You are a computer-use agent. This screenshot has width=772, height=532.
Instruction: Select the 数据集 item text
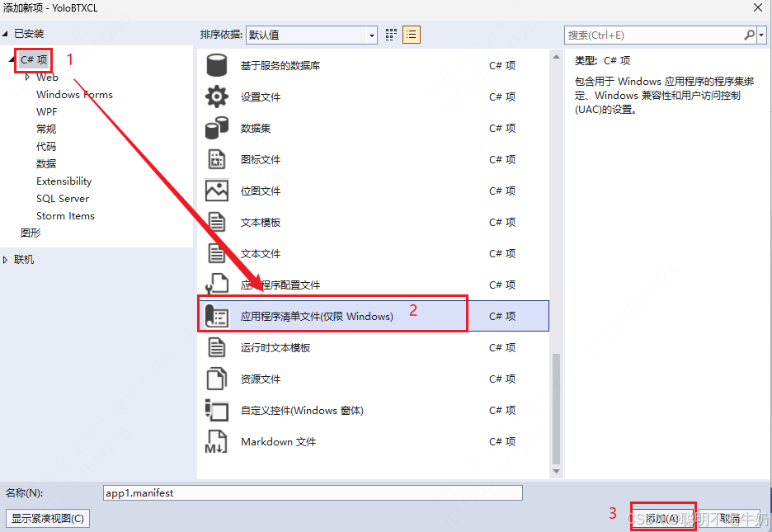[256, 129]
